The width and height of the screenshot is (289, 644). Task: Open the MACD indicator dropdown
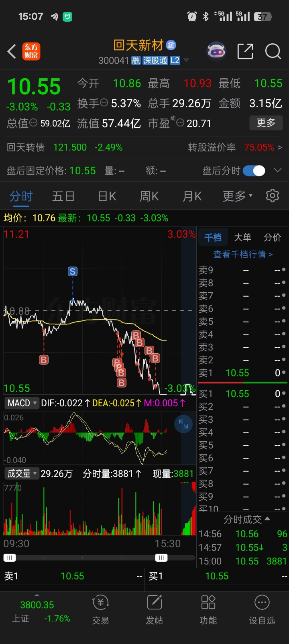[x=21, y=403]
